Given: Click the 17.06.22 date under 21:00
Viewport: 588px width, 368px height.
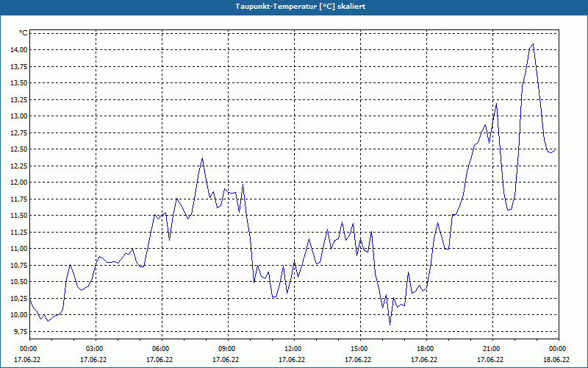Looking at the screenshot, I should click(490, 359).
